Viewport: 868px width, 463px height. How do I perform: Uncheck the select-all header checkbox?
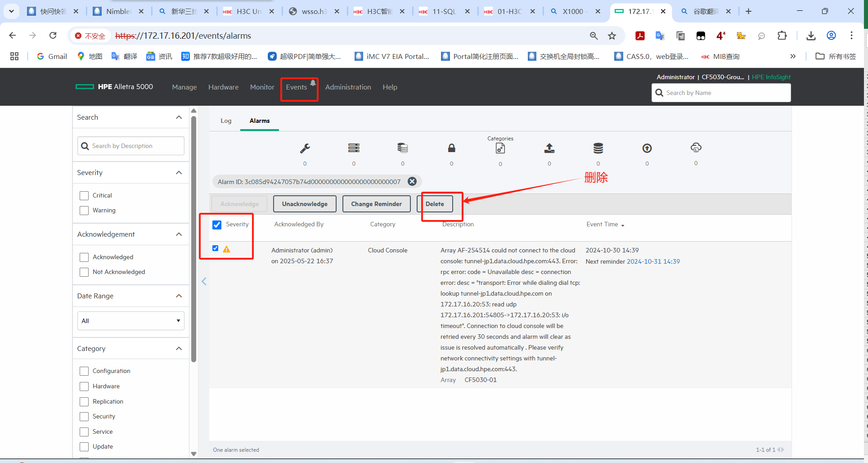pyautogui.click(x=217, y=225)
